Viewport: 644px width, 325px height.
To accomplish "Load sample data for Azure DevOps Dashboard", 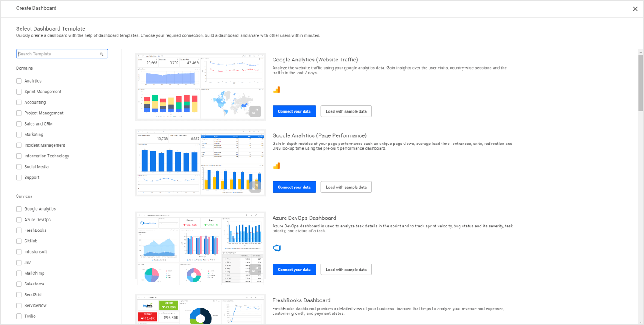I will tap(346, 270).
